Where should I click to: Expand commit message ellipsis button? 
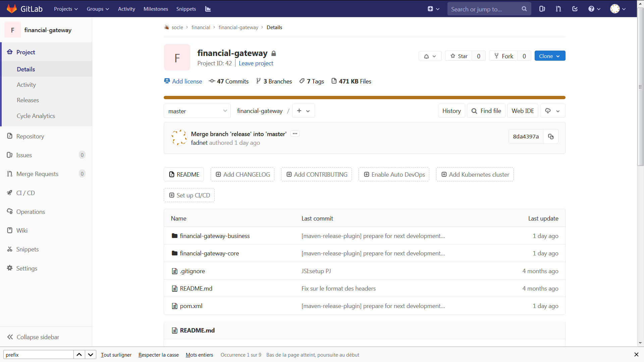tap(295, 134)
